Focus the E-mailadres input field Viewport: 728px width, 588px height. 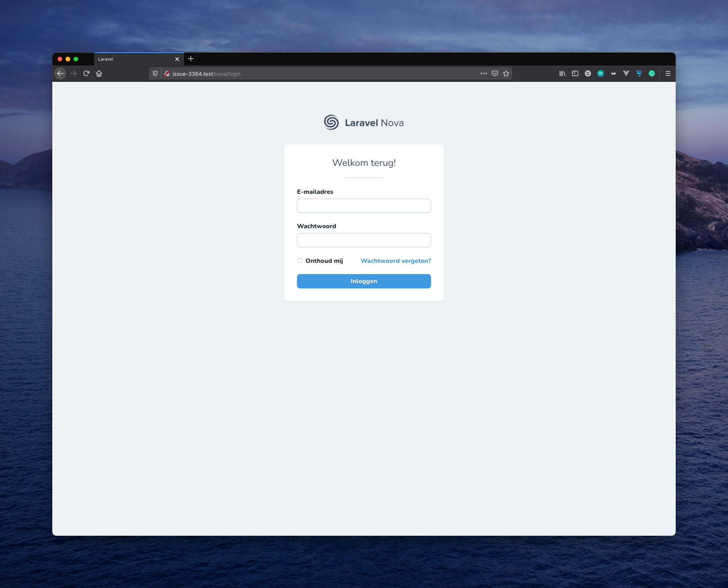point(364,205)
